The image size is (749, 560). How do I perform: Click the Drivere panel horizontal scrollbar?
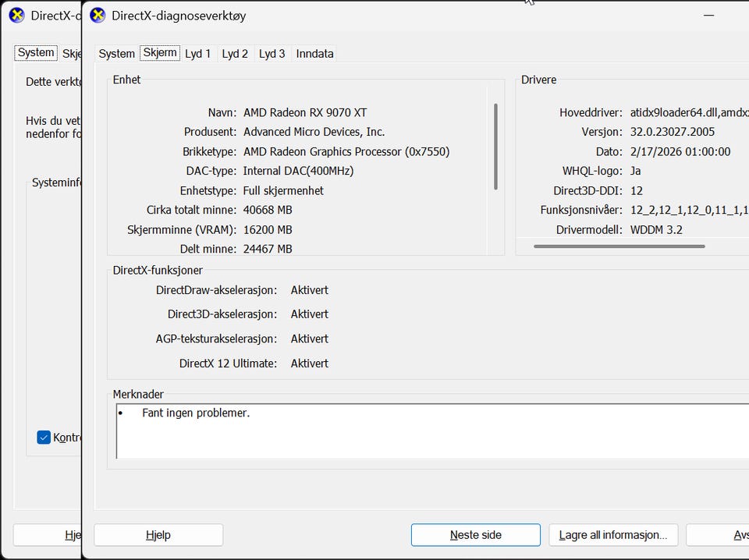pyautogui.click(x=619, y=246)
